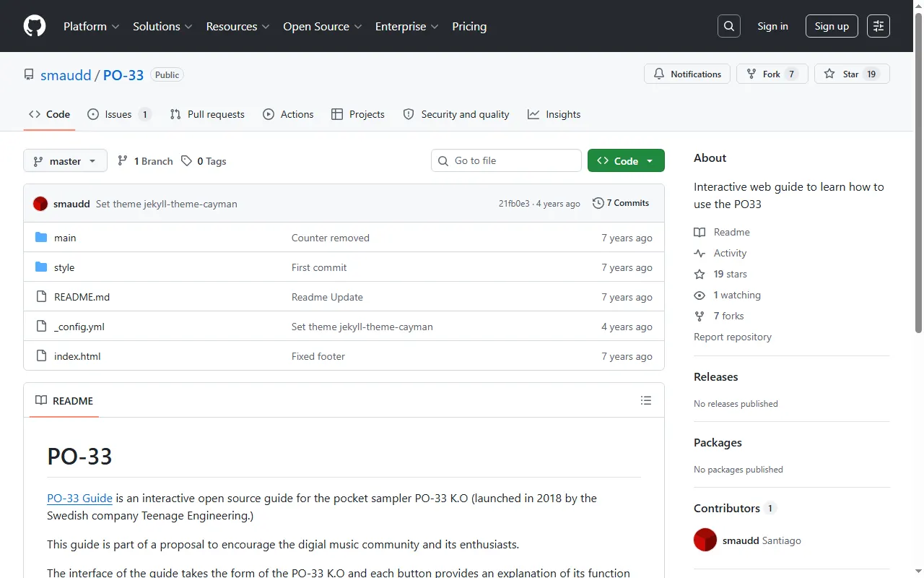Screen dimensions: 924x578
Task: Click the Sign up button
Action: tap(832, 26)
